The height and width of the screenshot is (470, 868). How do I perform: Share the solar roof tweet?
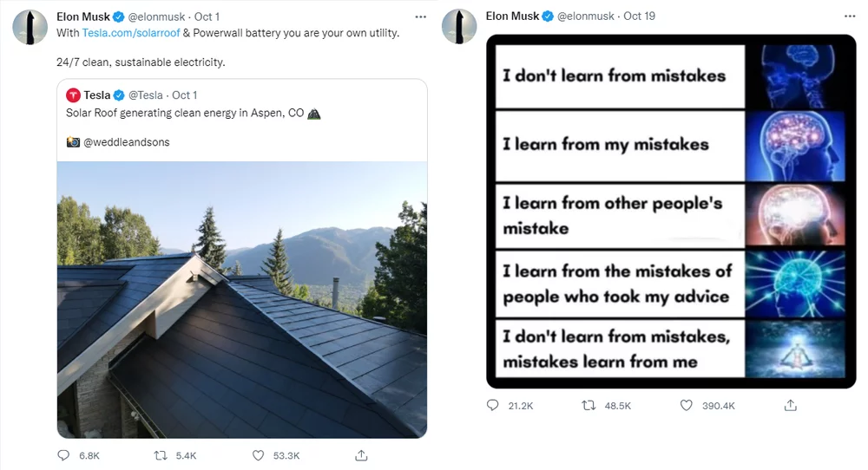(x=362, y=455)
